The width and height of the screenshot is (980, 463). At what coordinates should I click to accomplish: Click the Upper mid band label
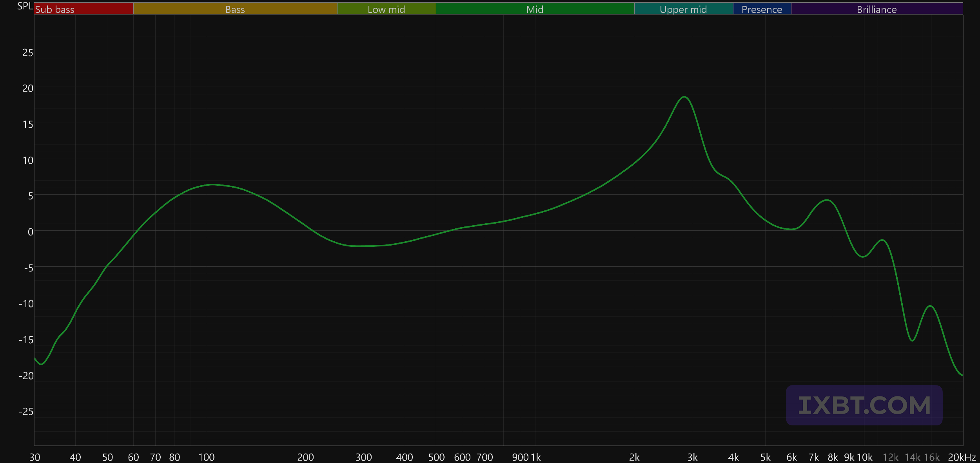(683, 9)
